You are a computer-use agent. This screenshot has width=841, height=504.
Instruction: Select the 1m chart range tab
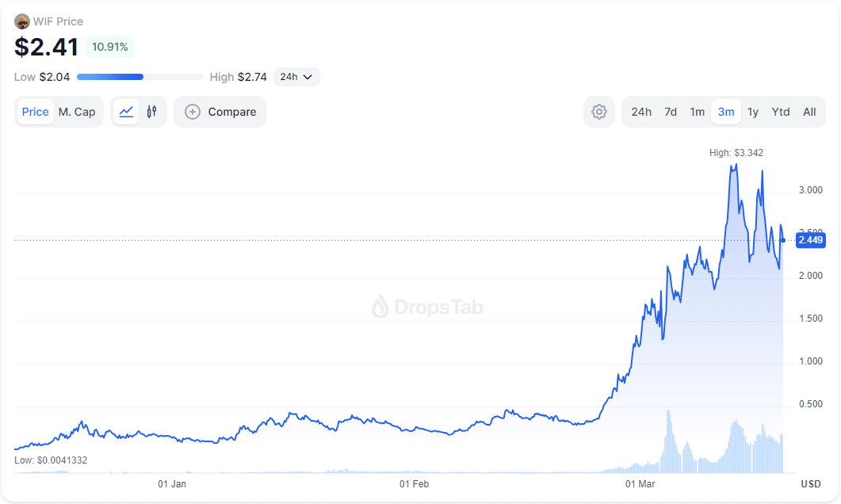[697, 112]
